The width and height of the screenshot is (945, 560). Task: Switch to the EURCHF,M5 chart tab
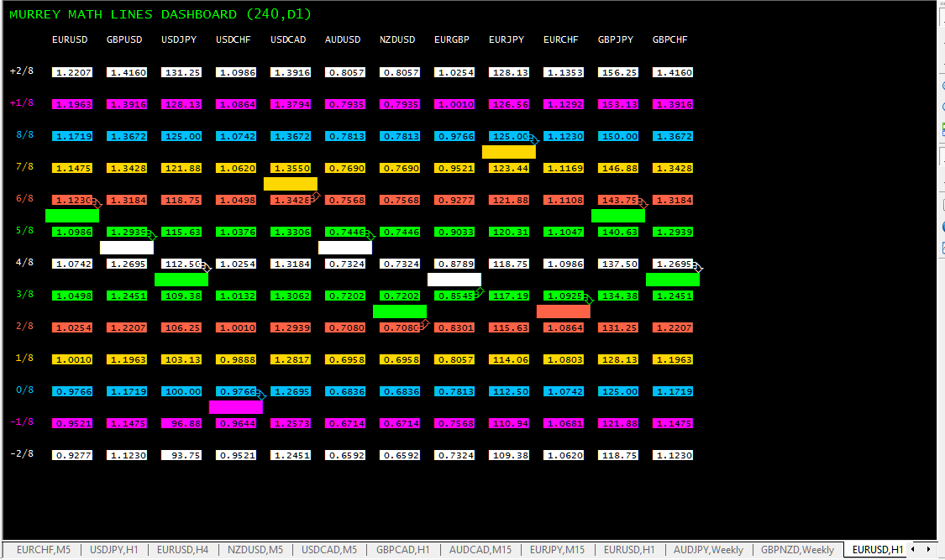[44, 550]
